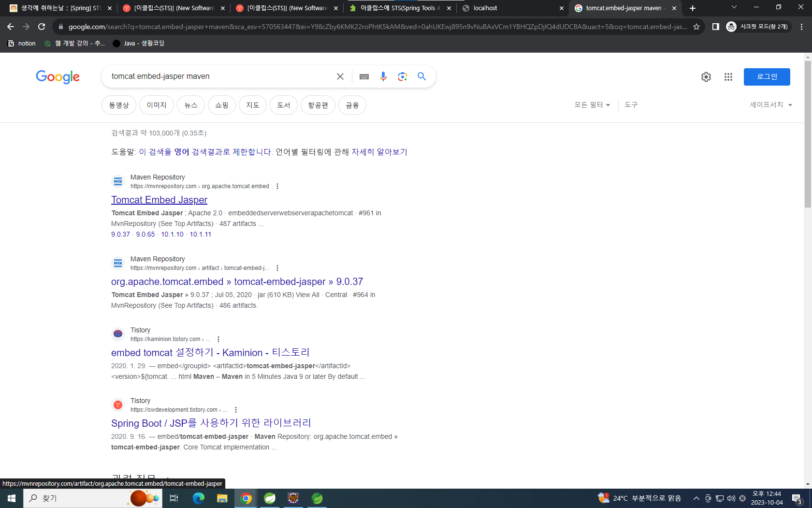The image size is (812, 508).
Task: Open options for Tomcat Embed Jasper result
Action: [x=277, y=186]
